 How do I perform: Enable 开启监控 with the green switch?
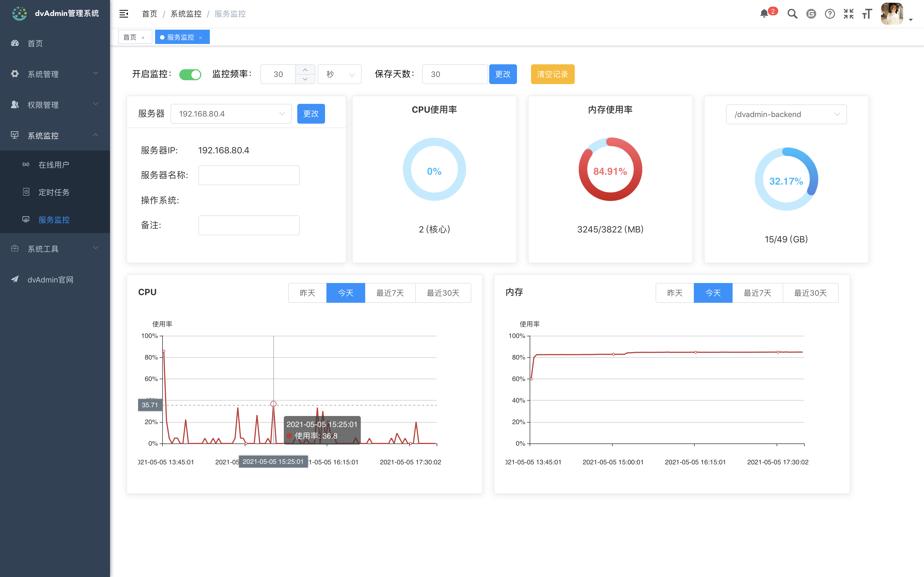pyautogui.click(x=190, y=74)
